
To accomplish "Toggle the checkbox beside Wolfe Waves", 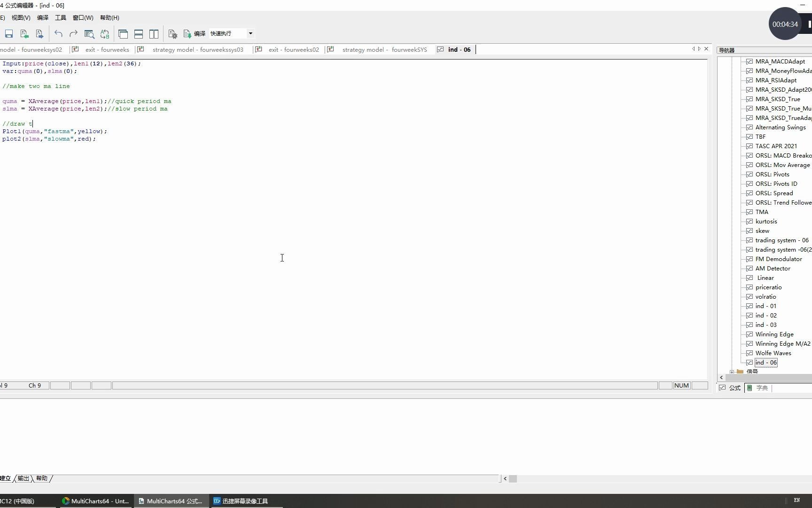I will [x=750, y=353].
